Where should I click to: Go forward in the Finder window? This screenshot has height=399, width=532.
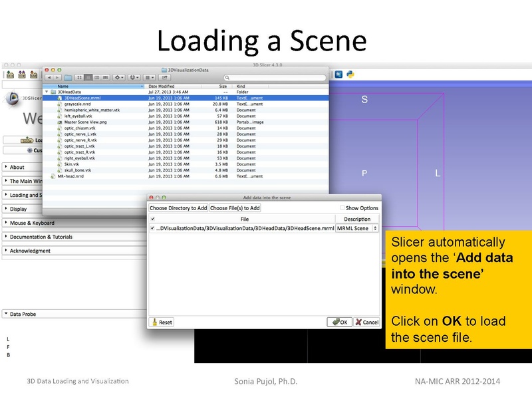[x=57, y=78]
